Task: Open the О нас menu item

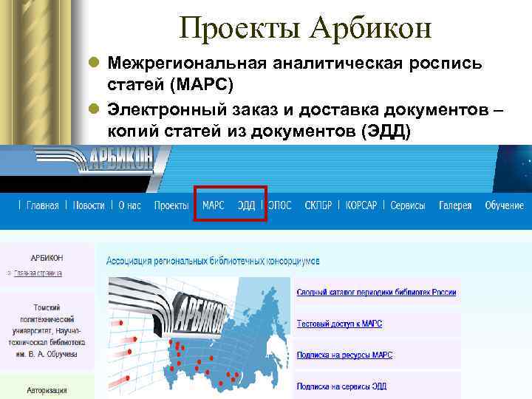Action: click(x=129, y=205)
